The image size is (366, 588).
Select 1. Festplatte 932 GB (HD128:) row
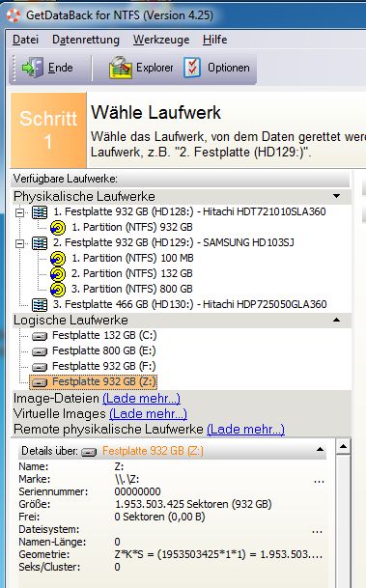(189, 211)
